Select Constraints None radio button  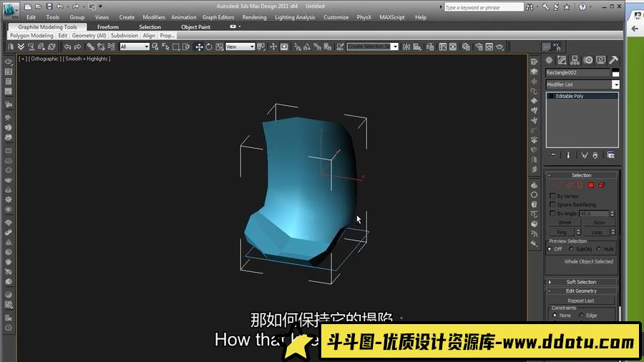click(x=555, y=315)
